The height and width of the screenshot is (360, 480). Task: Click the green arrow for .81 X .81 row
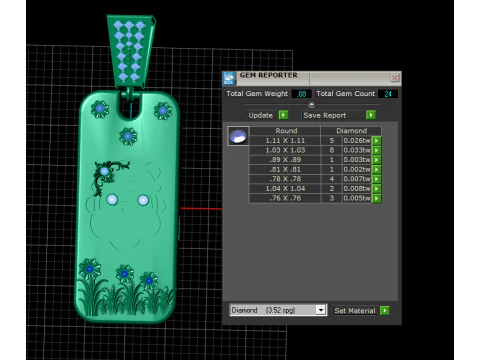[x=377, y=170]
